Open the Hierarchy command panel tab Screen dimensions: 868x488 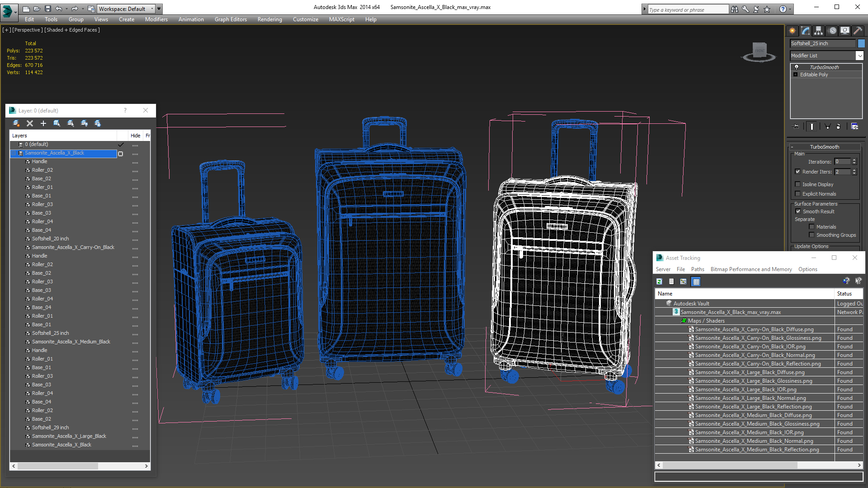pyautogui.click(x=819, y=31)
